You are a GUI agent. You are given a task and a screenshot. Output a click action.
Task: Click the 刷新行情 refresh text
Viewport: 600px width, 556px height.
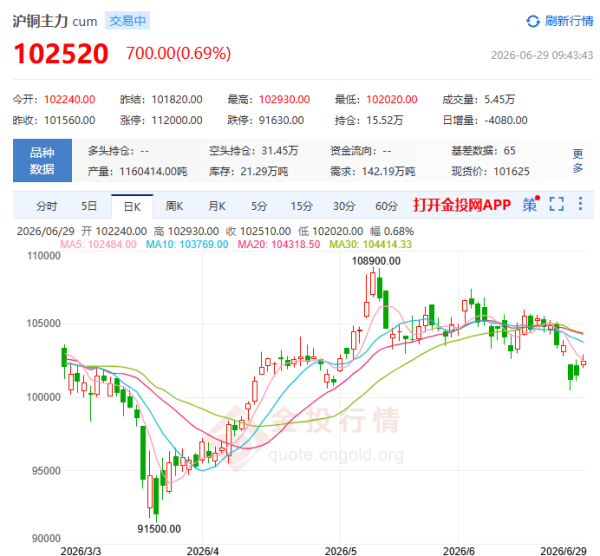tap(569, 21)
